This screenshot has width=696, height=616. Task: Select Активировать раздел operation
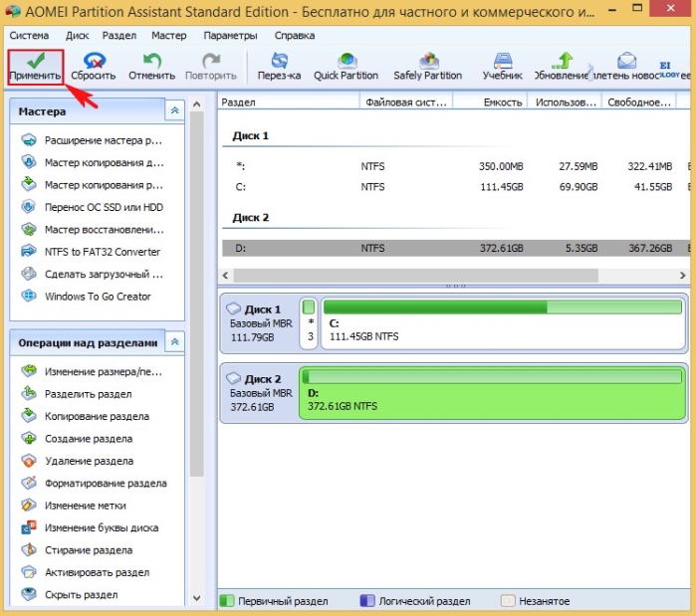86,572
